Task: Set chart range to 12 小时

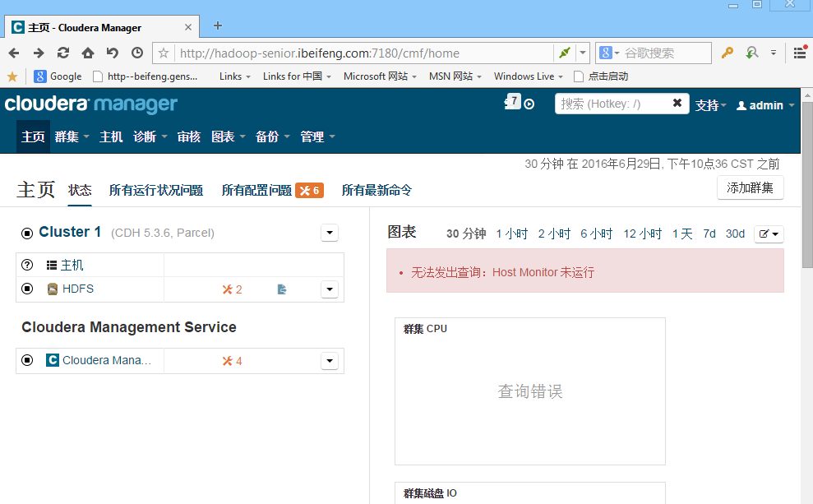Action: [x=642, y=234]
